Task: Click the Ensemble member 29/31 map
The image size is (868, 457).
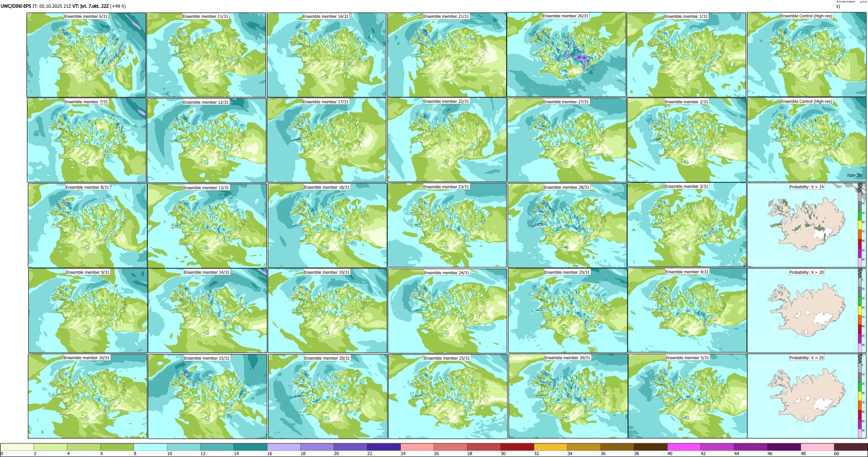Action: coord(568,311)
